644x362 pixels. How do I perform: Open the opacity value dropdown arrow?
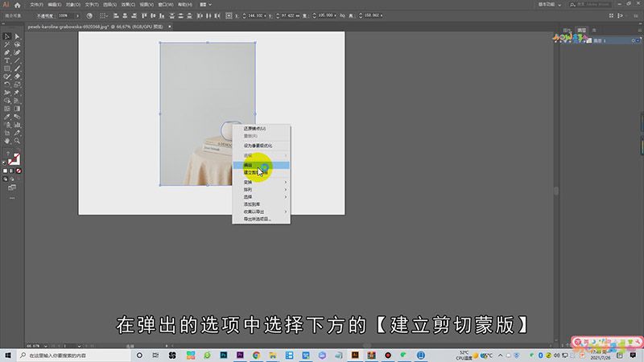click(x=77, y=15)
